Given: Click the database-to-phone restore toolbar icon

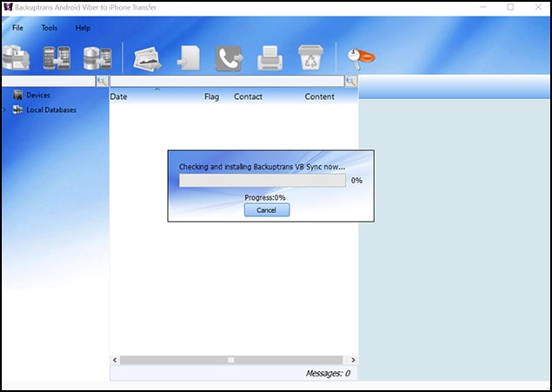Looking at the screenshot, I should coord(97,57).
